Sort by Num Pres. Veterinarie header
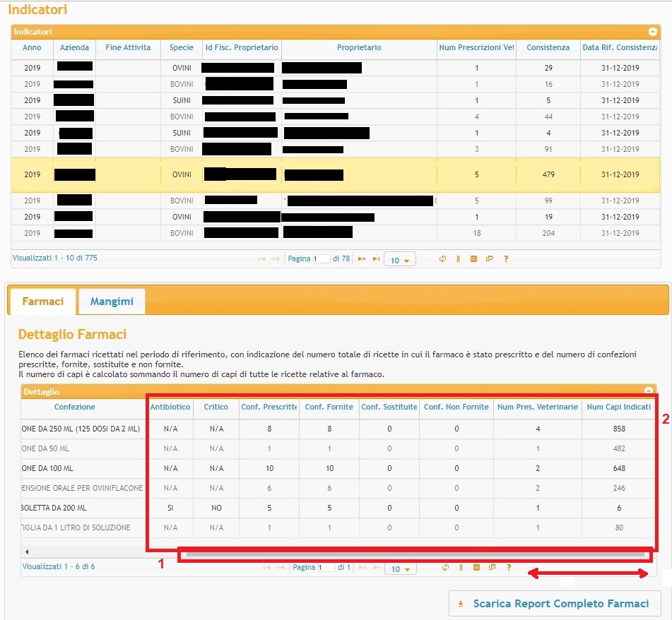The image size is (672, 620). [x=538, y=407]
